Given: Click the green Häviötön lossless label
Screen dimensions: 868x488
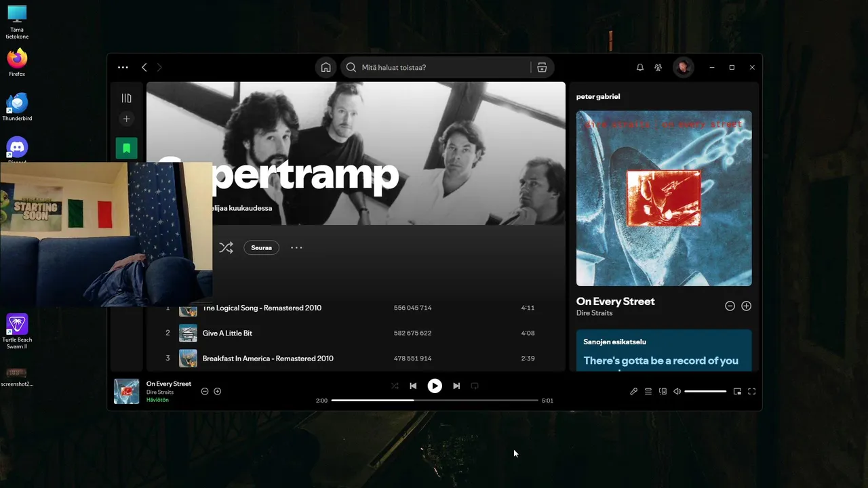Looking at the screenshot, I should coord(157,400).
